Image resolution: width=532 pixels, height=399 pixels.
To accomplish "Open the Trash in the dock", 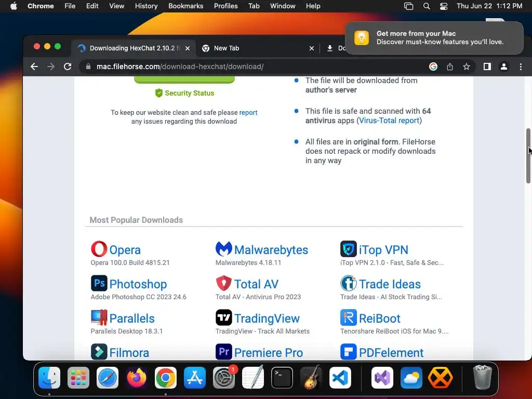I will pyautogui.click(x=482, y=378).
